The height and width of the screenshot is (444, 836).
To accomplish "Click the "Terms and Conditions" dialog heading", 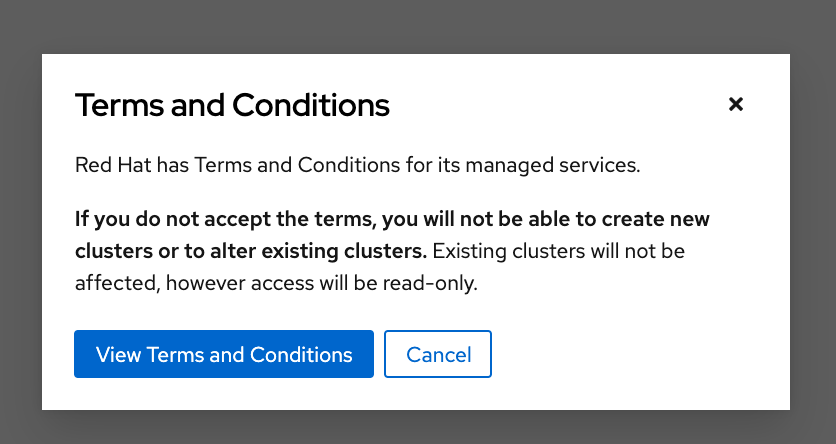I will 232,104.
